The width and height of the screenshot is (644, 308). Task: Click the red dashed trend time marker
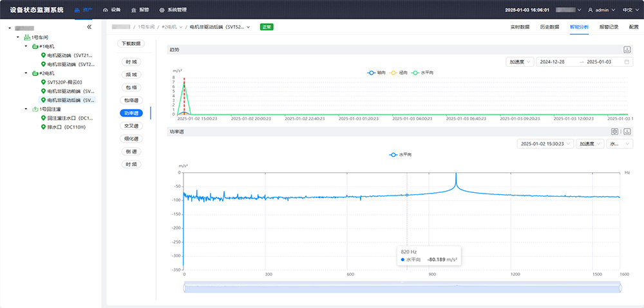pos(184,96)
